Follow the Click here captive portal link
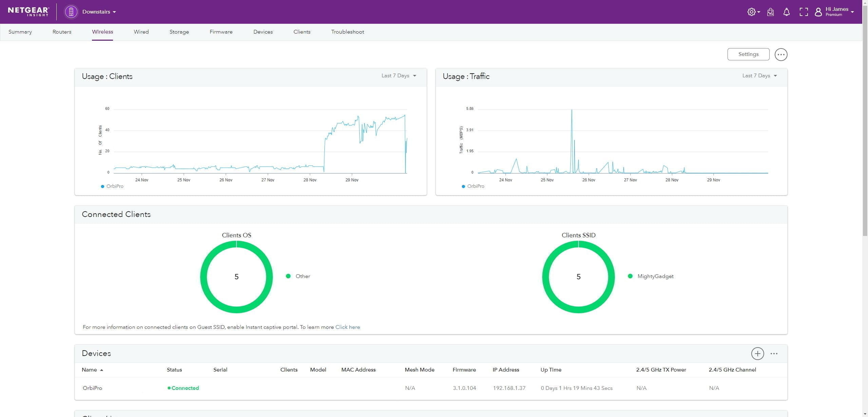868x417 pixels. tap(347, 327)
